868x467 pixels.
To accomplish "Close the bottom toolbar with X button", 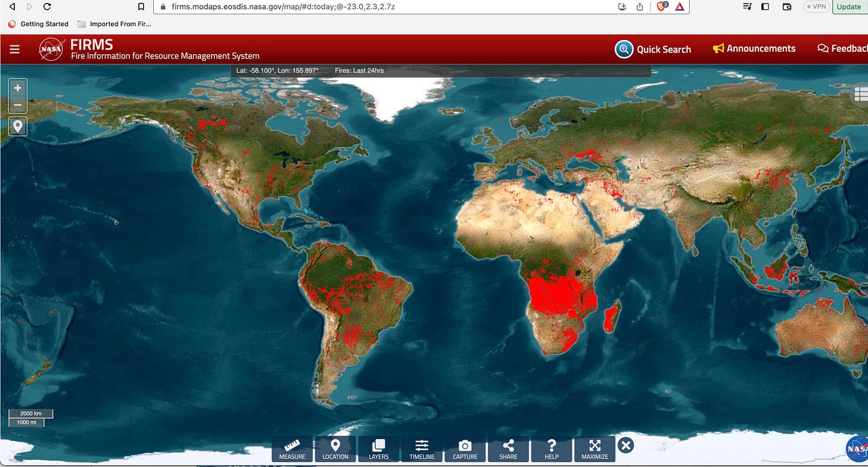I will pos(625,445).
